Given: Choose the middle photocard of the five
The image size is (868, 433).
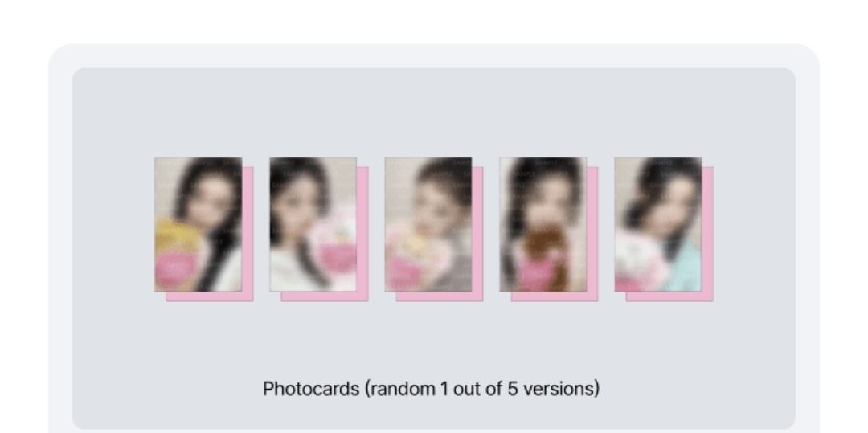Looking at the screenshot, I should (428, 224).
